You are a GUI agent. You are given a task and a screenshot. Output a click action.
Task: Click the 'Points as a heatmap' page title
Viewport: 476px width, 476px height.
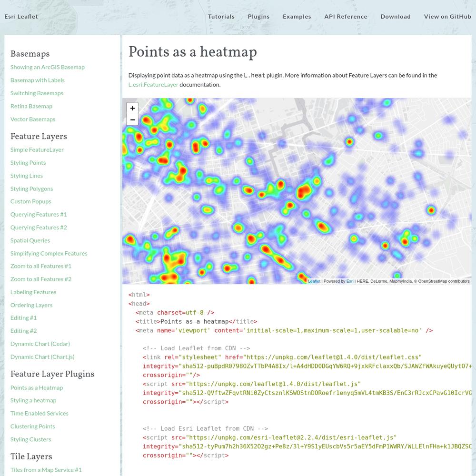click(x=193, y=52)
